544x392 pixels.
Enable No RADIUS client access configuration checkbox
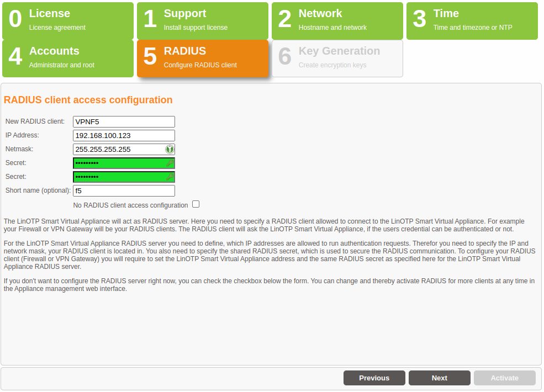click(x=196, y=204)
